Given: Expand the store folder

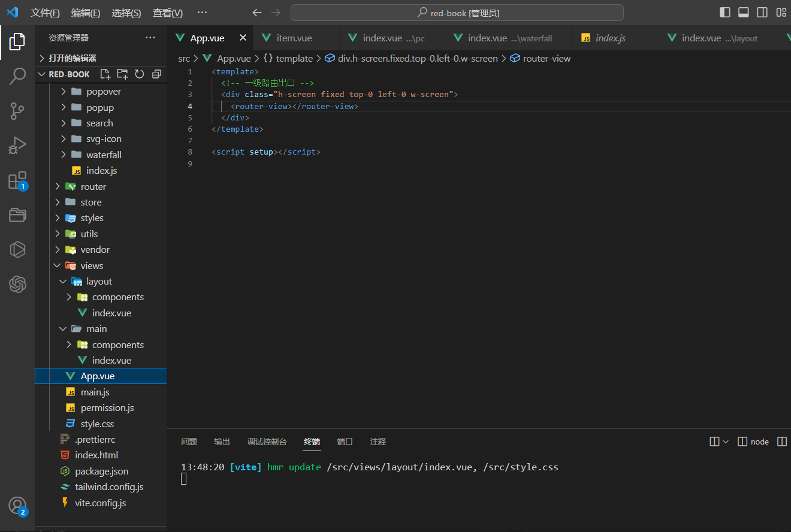Looking at the screenshot, I should point(101,202).
